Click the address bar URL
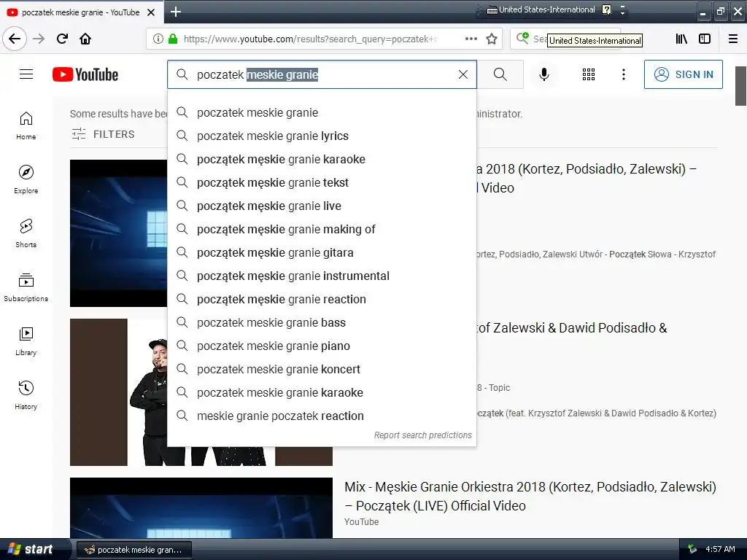The image size is (747, 560). 310,39
